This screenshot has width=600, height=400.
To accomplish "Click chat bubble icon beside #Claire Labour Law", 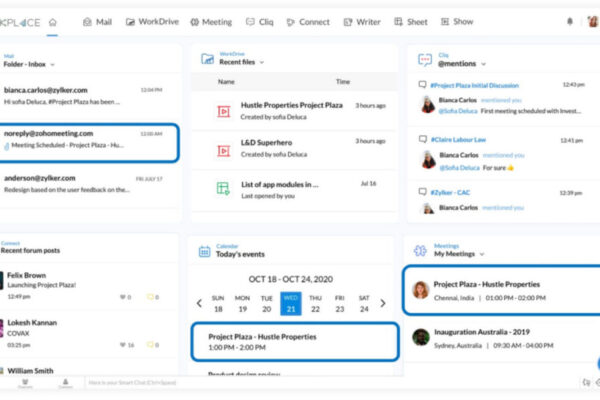I will click(422, 139).
